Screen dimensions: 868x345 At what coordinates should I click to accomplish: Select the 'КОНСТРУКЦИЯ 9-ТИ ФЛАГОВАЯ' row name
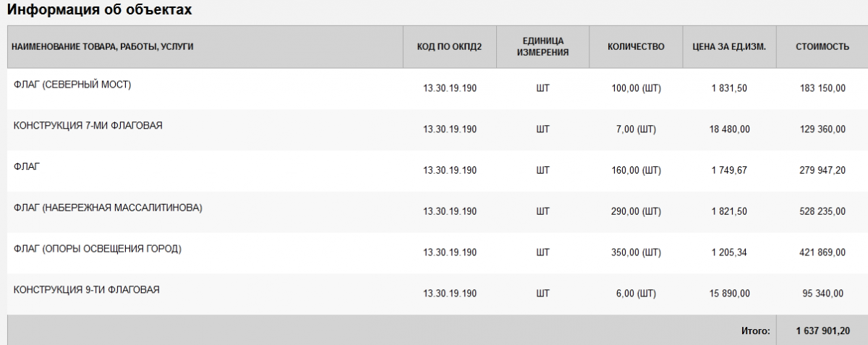(86, 289)
